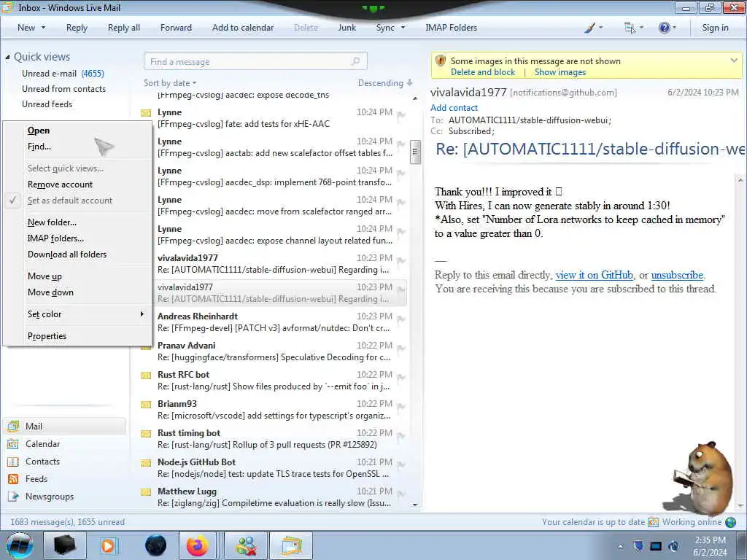Screen dimensions: 747x560
Task: Click Forward toolbar button
Action: click(176, 28)
